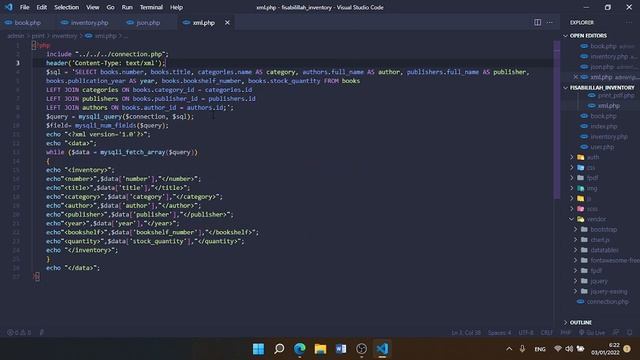Image resolution: width=640 pixels, height=360 pixels.
Task: Click the inventory breadcrumb folder
Action: coord(64,36)
